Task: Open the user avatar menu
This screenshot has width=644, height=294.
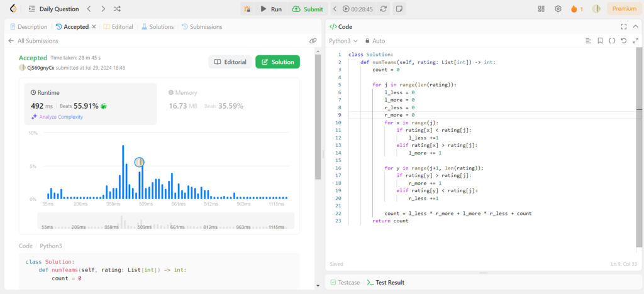Action: tap(596, 9)
